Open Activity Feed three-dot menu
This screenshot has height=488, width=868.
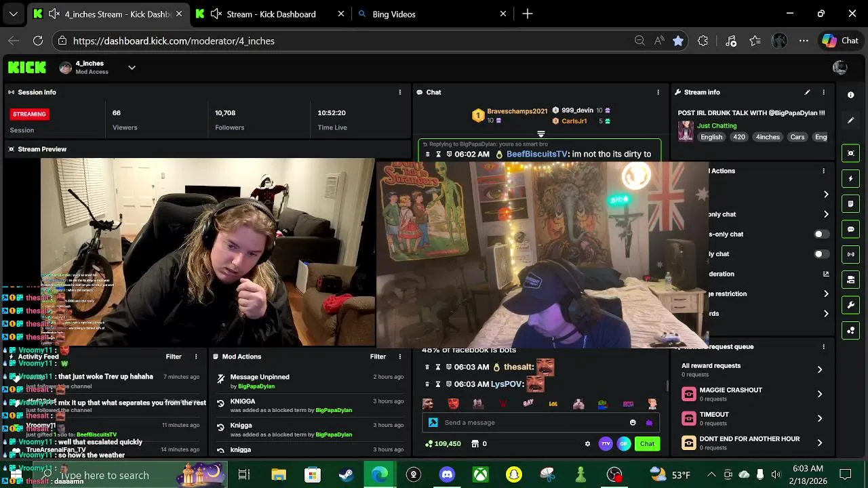[196, 357]
